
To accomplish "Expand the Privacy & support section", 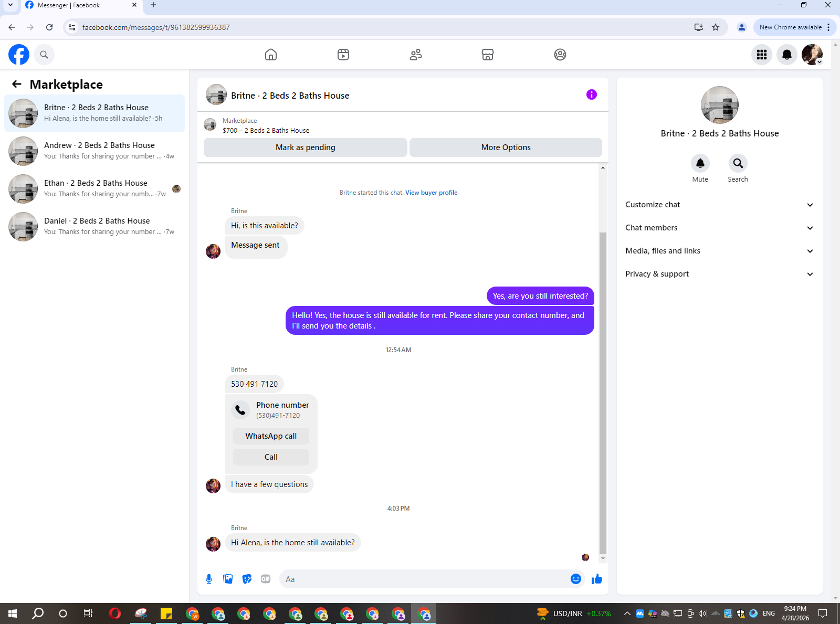I will pos(720,274).
